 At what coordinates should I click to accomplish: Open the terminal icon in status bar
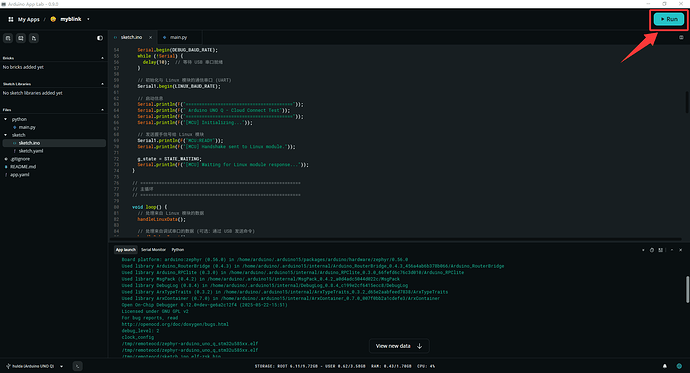point(77,366)
